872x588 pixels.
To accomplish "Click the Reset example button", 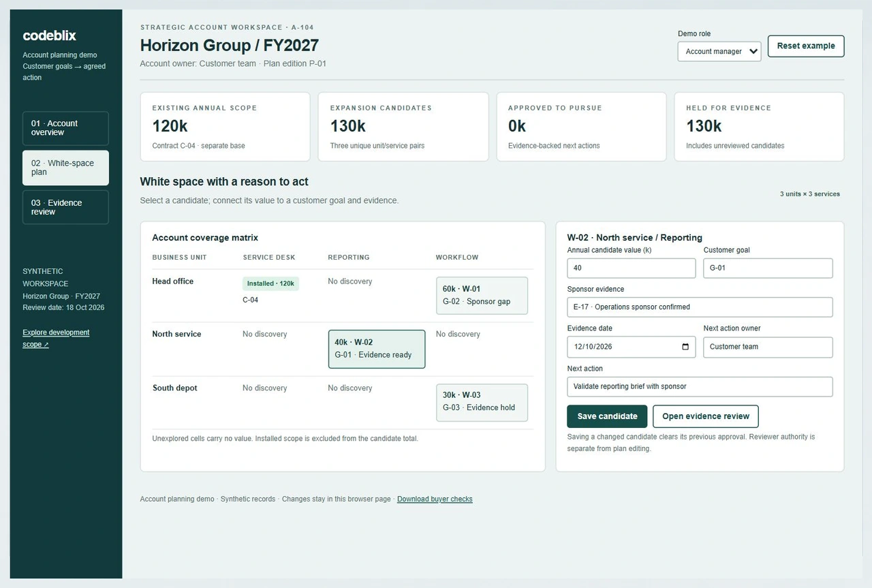I will (x=806, y=46).
